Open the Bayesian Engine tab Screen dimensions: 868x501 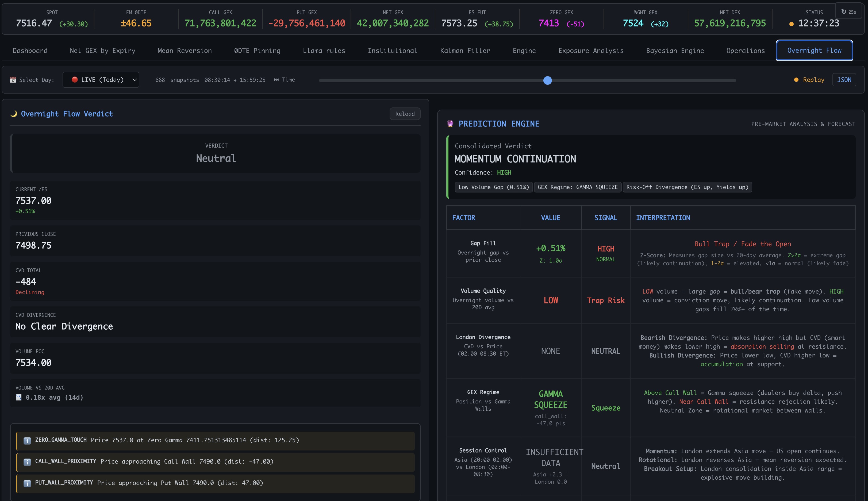(x=675, y=51)
